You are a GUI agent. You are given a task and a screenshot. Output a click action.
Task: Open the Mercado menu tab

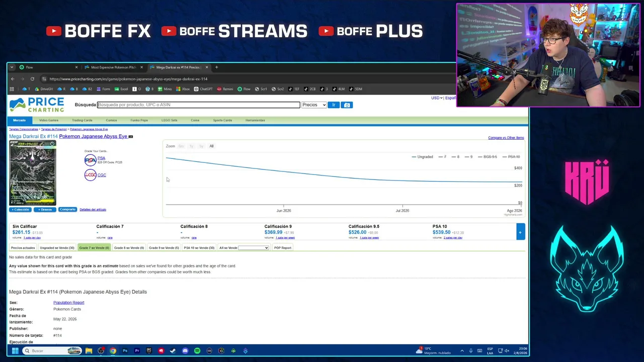pos(19,120)
